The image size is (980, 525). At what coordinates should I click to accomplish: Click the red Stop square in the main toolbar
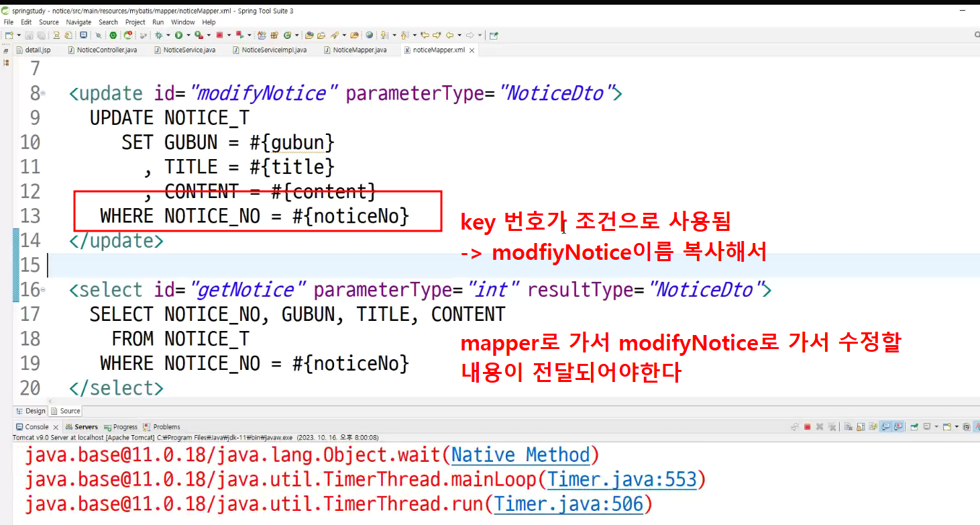219,35
